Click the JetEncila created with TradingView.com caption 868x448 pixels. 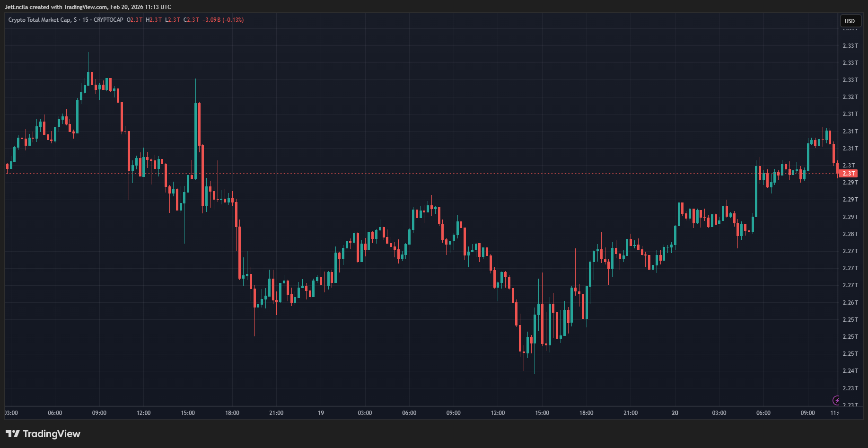pyautogui.click(x=88, y=7)
